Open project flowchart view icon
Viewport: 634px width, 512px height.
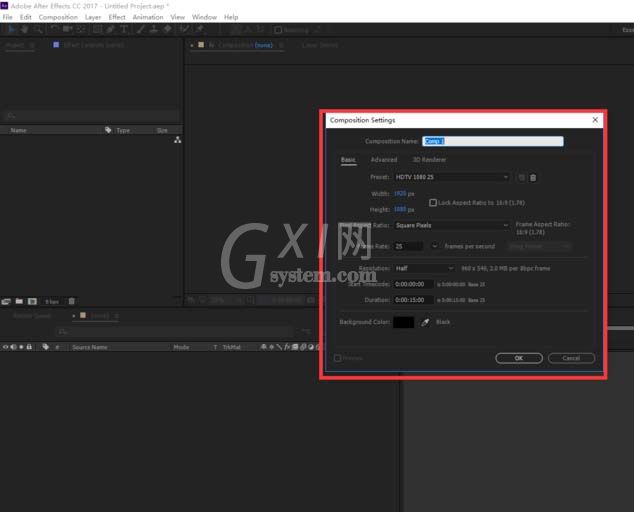coord(178,140)
